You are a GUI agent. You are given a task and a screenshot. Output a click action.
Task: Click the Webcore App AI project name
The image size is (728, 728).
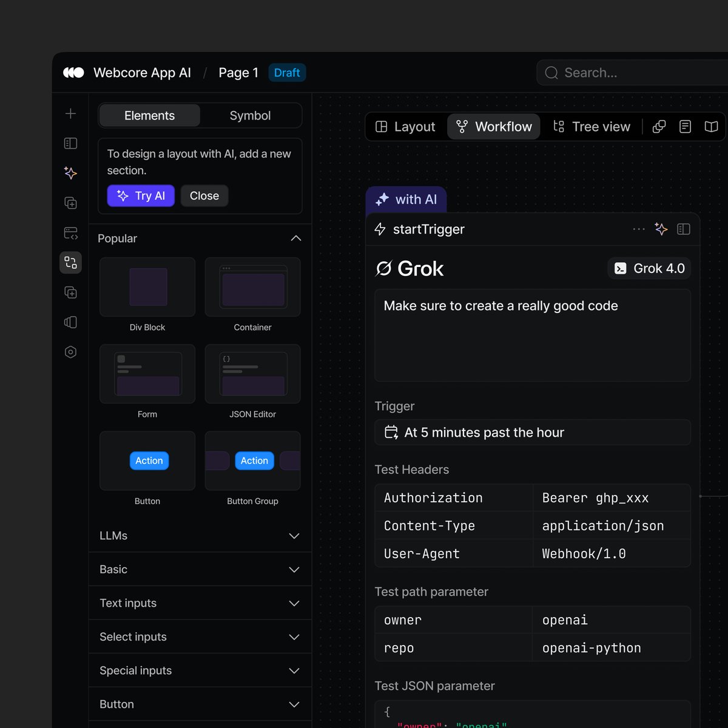tap(142, 73)
